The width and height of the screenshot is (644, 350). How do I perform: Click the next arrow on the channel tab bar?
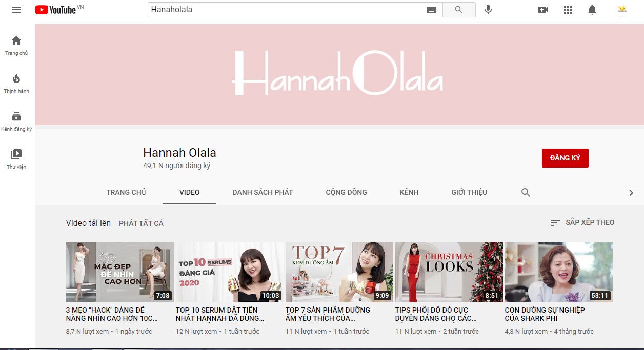coord(631,193)
